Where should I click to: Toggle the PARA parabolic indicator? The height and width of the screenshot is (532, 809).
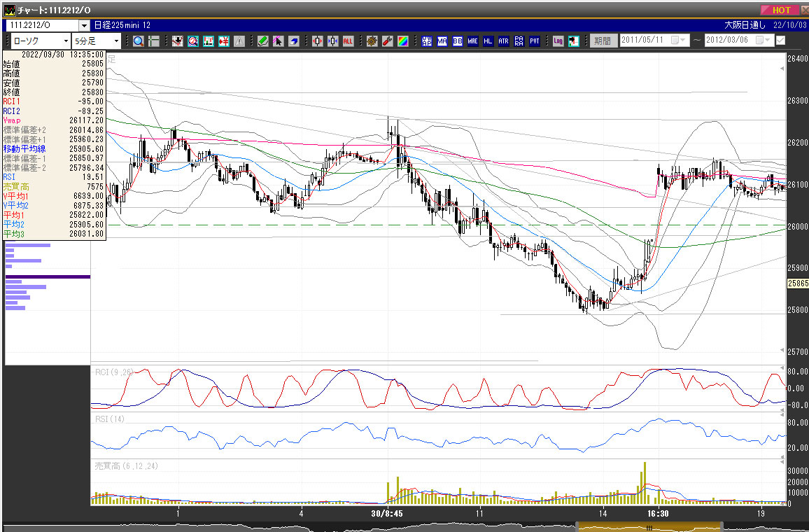pyautogui.click(x=519, y=41)
